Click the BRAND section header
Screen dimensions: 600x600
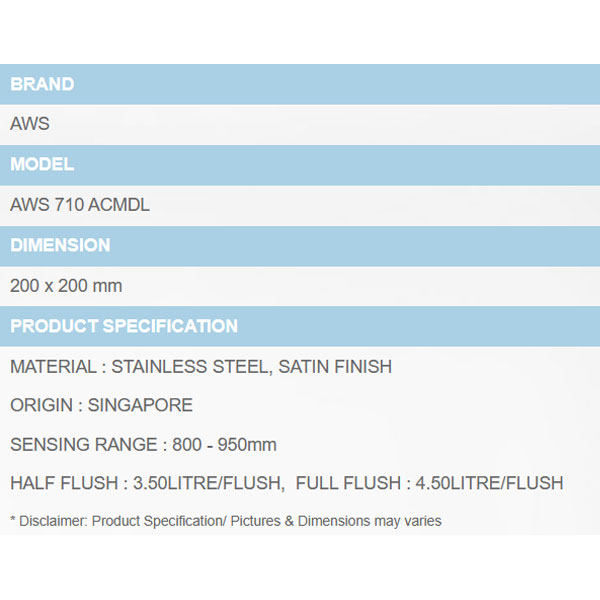point(42,84)
